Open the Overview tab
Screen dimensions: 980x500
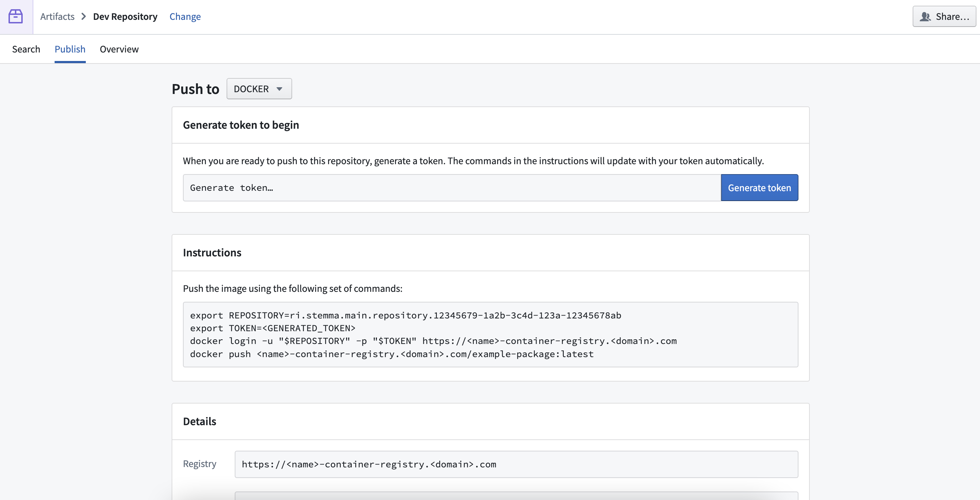(119, 49)
